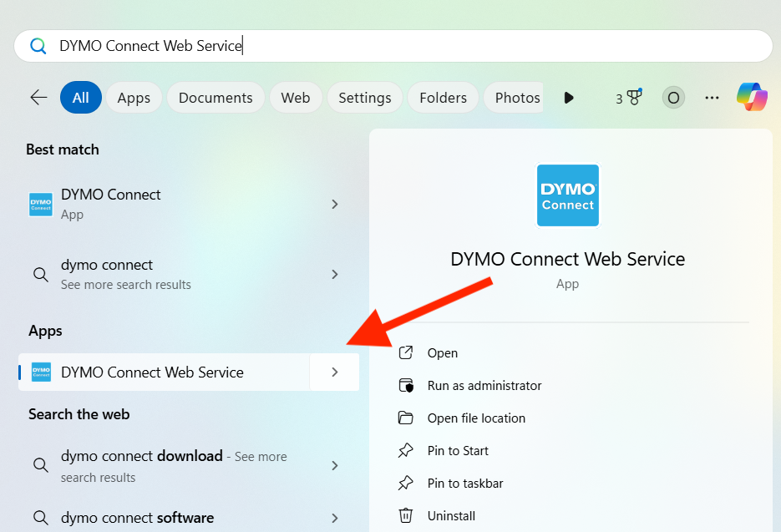Switch to the Web filter tab
The image size is (781, 532).
click(x=296, y=98)
